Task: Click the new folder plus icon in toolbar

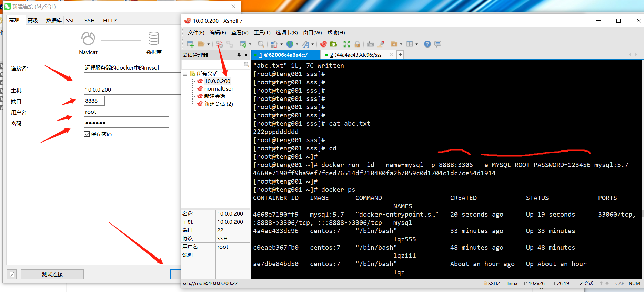Action: pos(394,44)
